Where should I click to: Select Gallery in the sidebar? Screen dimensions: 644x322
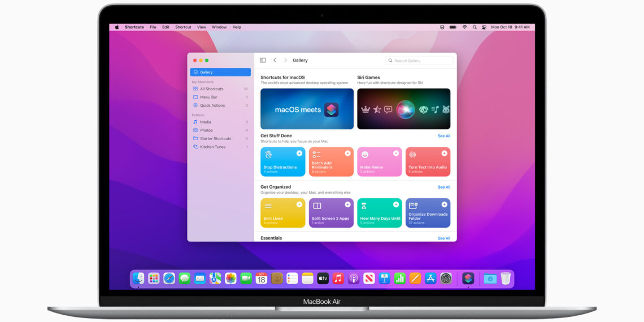pos(220,72)
